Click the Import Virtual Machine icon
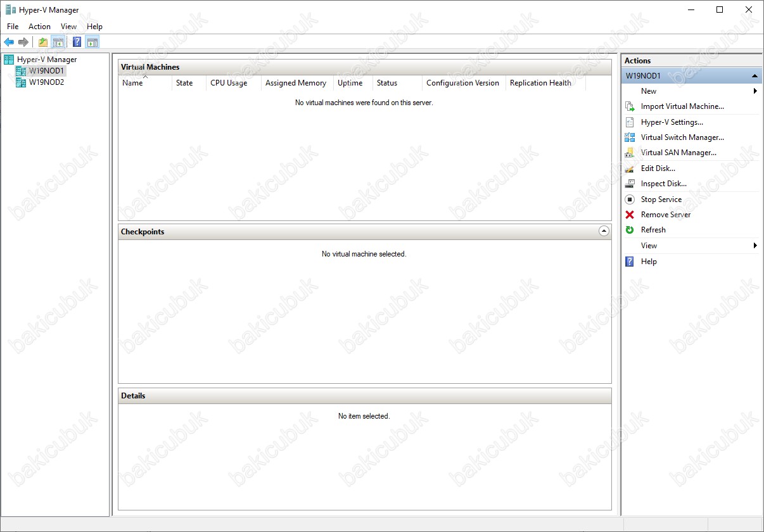764x532 pixels. [x=630, y=106]
